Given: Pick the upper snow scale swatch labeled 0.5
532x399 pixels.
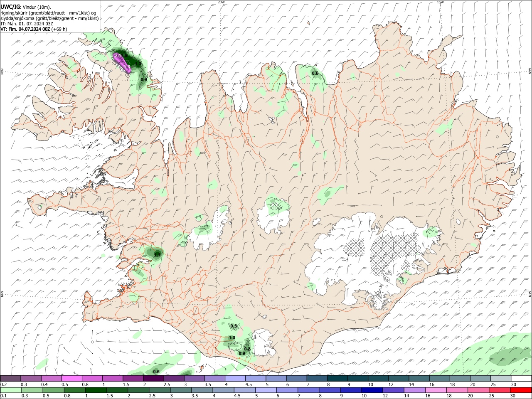Looking at the screenshot, I should pos(71,378).
